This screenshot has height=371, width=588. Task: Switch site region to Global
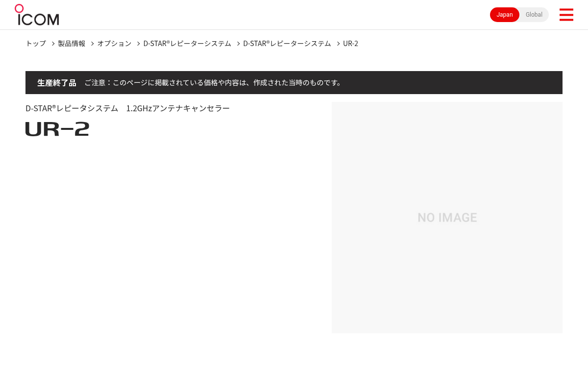point(534,15)
